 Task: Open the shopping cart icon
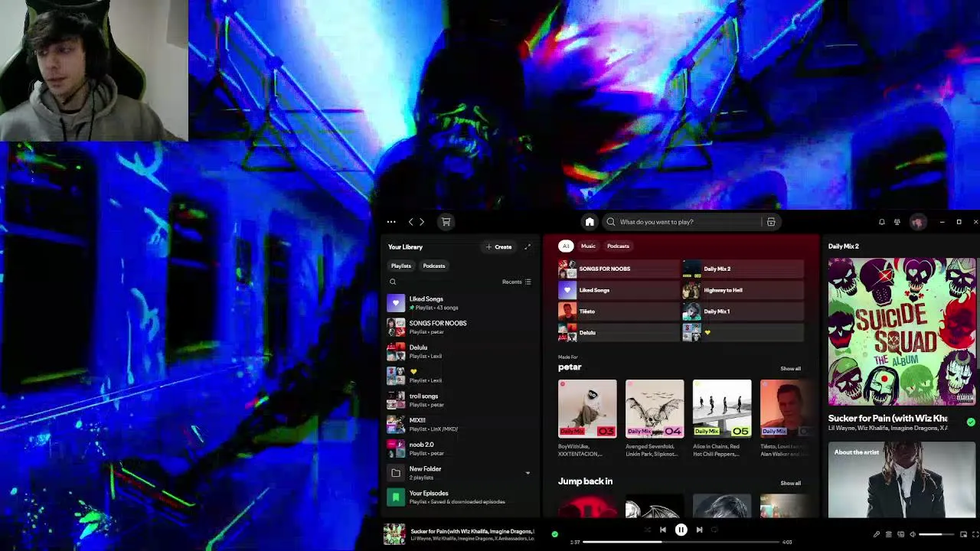(x=446, y=222)
